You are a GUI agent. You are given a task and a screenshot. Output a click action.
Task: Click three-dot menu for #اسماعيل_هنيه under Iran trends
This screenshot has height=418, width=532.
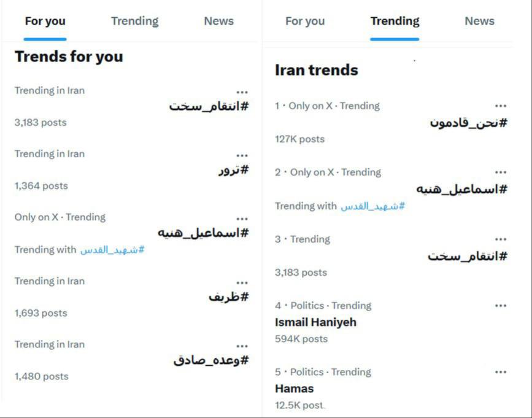pos(501,173)
